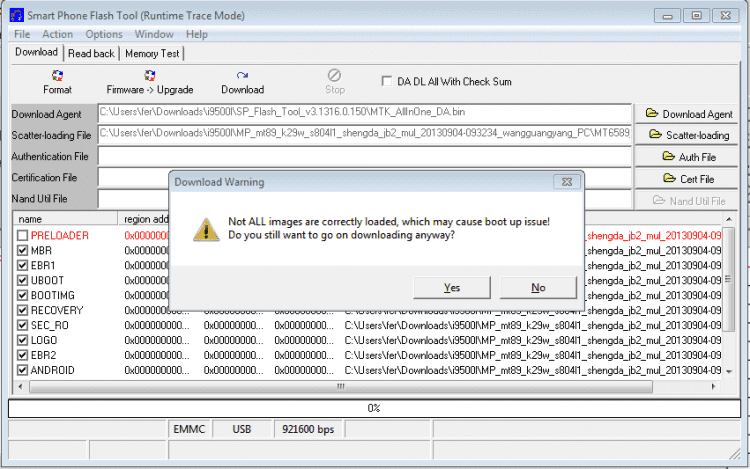Click the EMMC status bar cell

tap(189, 429)
